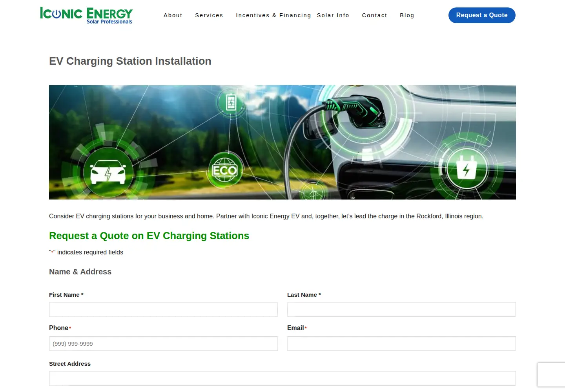Click the EV charging banner image
565x392 pixels.
point(282,142)
